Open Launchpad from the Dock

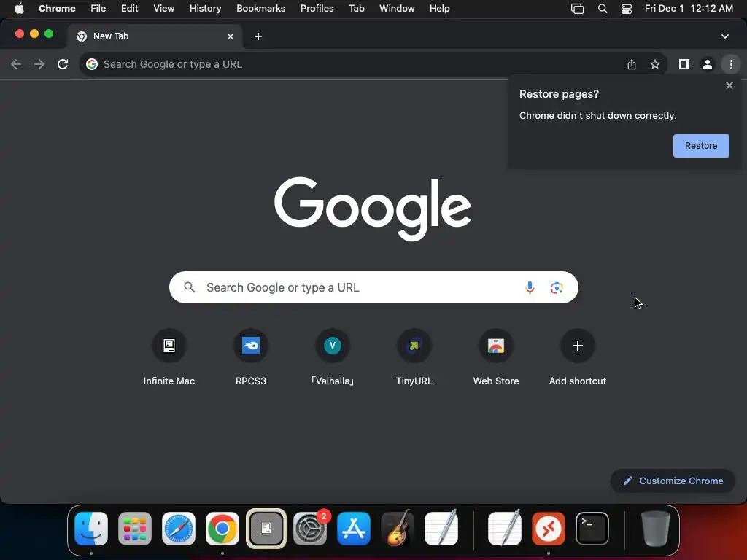point(135,529)
